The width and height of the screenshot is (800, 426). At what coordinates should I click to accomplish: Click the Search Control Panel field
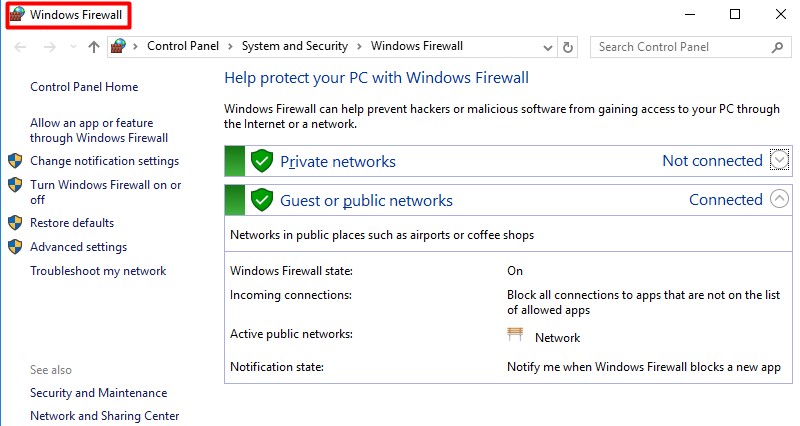680,46
